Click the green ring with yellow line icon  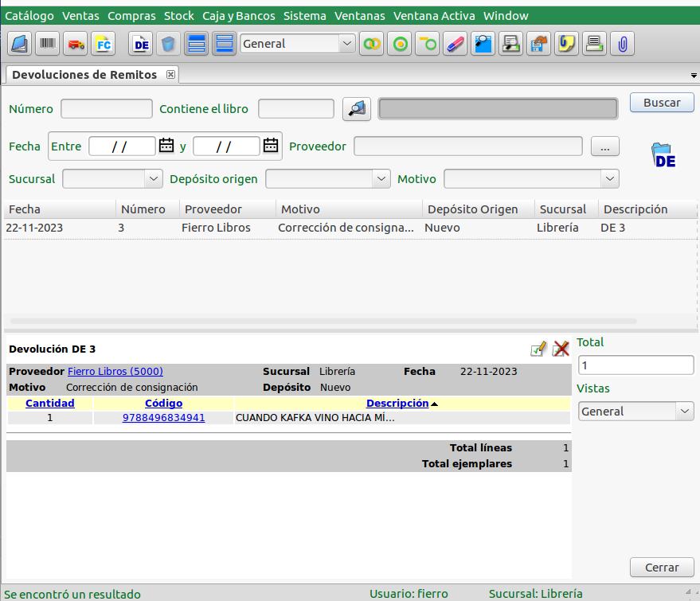(x=427, y=44)
